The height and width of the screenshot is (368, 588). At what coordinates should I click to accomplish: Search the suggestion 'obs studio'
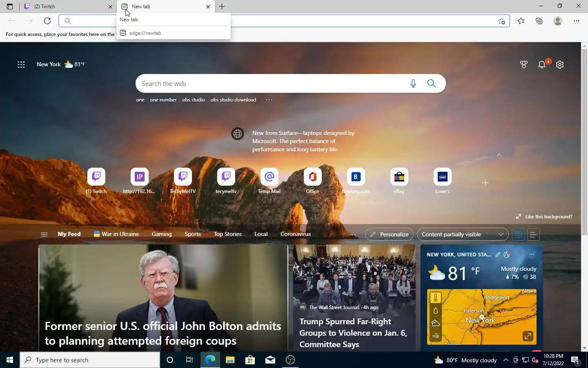tap(194, 100)
